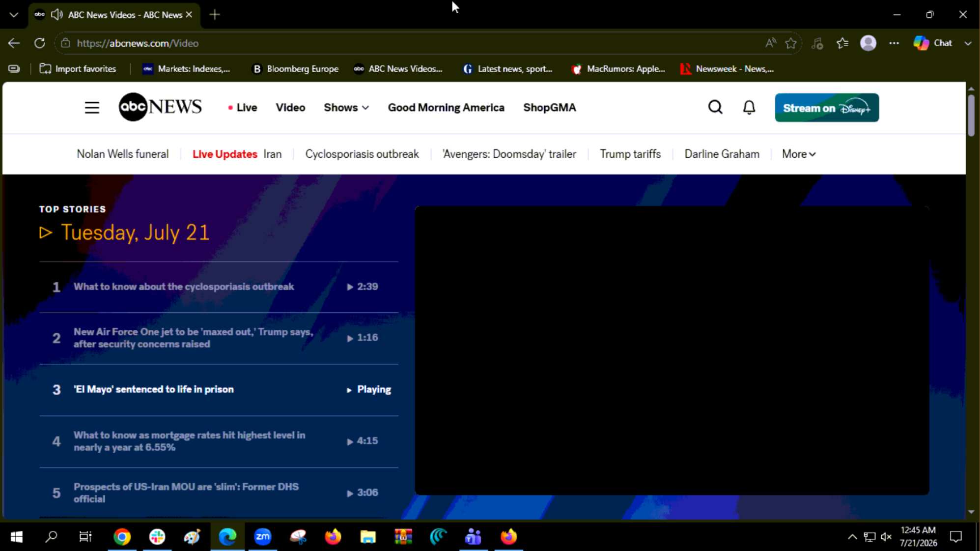
Task: Open Bloomberg Europe bookmark
Action: click(x=296, y=69)
